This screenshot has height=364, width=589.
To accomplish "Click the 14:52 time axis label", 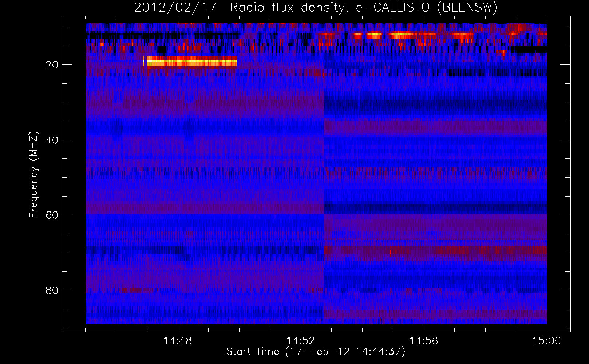I will tap(301, 341).
